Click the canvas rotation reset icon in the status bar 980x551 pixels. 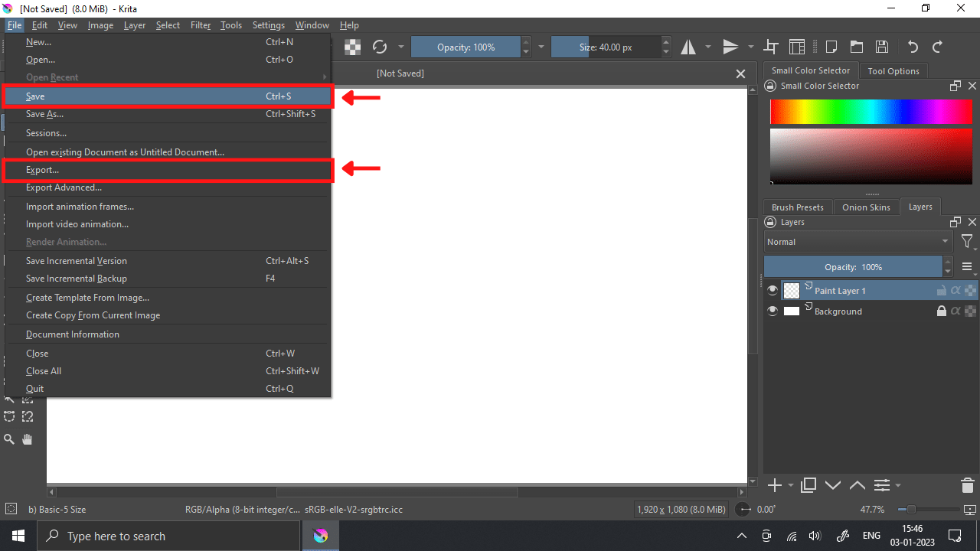[744, 509]
